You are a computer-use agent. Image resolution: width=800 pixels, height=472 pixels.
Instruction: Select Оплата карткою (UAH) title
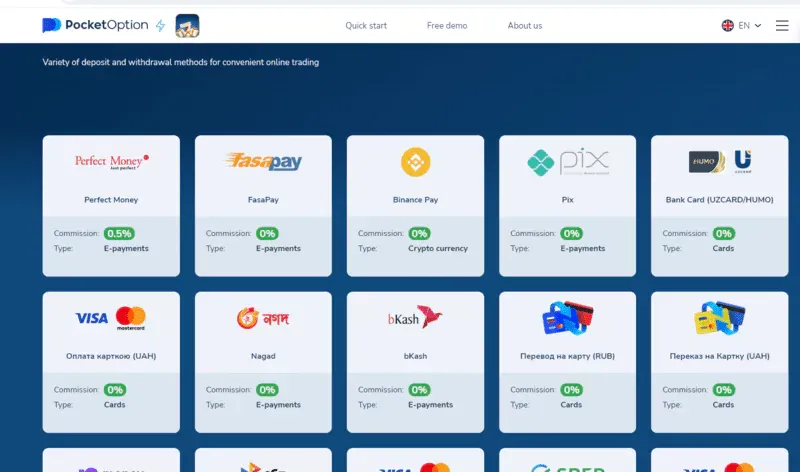click(111, 356)
